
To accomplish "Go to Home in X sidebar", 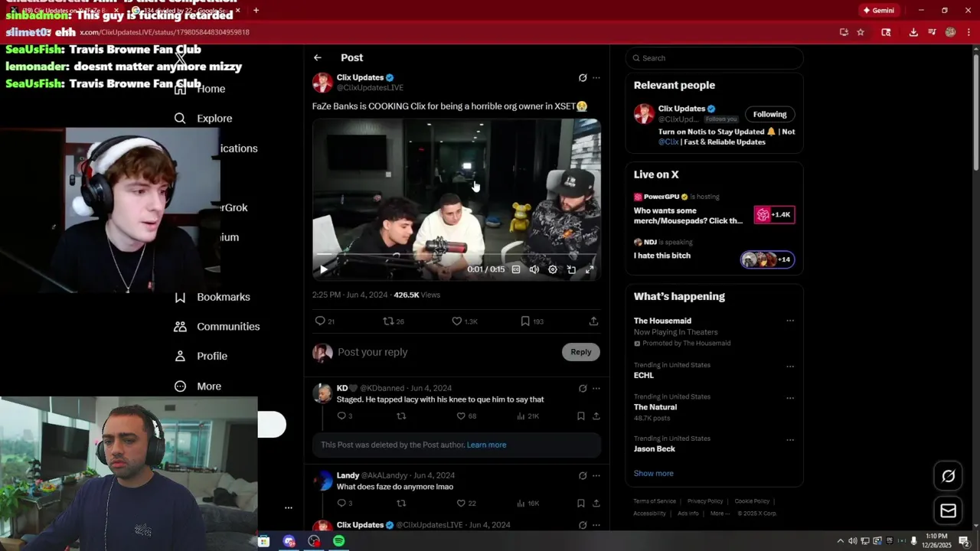I will [200, 89].
